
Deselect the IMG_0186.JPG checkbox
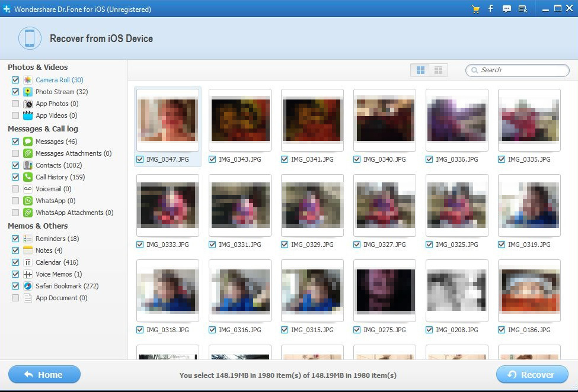[502, 330]
